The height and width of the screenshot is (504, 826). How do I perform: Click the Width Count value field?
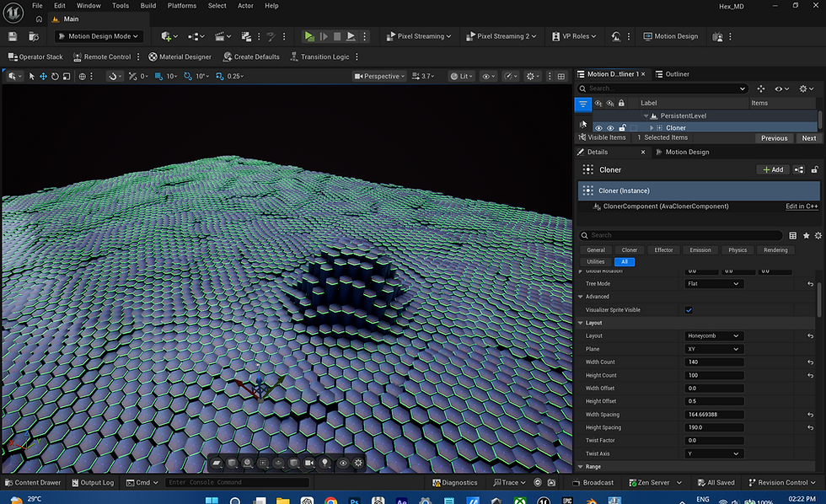point(714,362)
